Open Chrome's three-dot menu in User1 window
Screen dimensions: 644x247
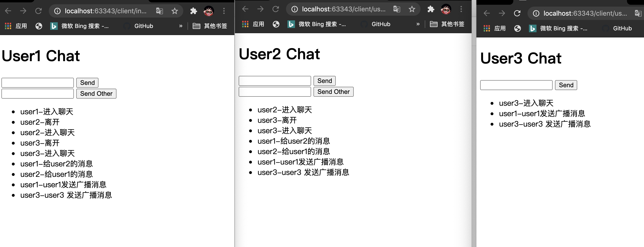click(224, 11)
